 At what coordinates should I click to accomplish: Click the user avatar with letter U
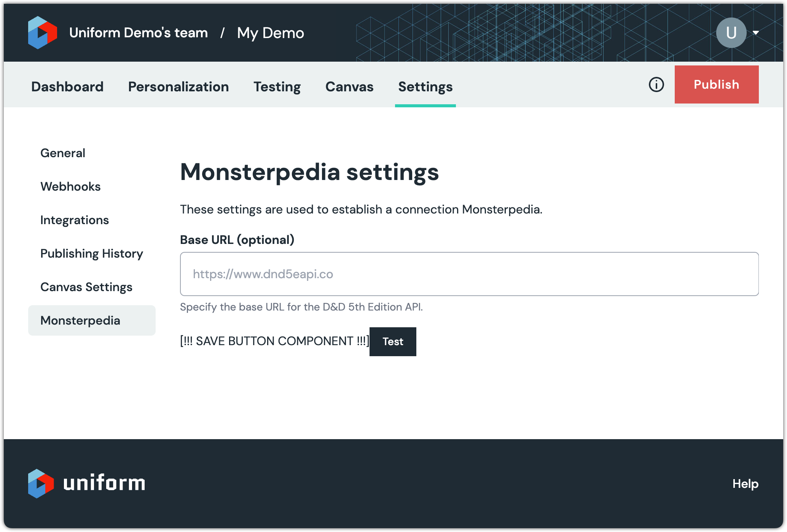(731, 33)
